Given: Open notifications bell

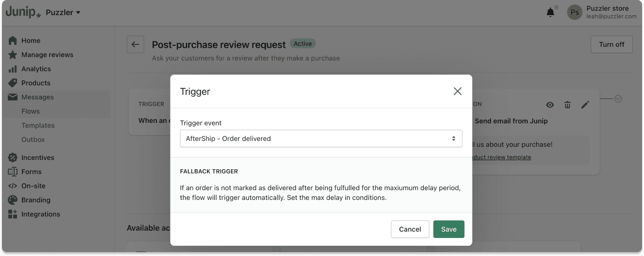Looking at the screenshot, I should 550,12.
